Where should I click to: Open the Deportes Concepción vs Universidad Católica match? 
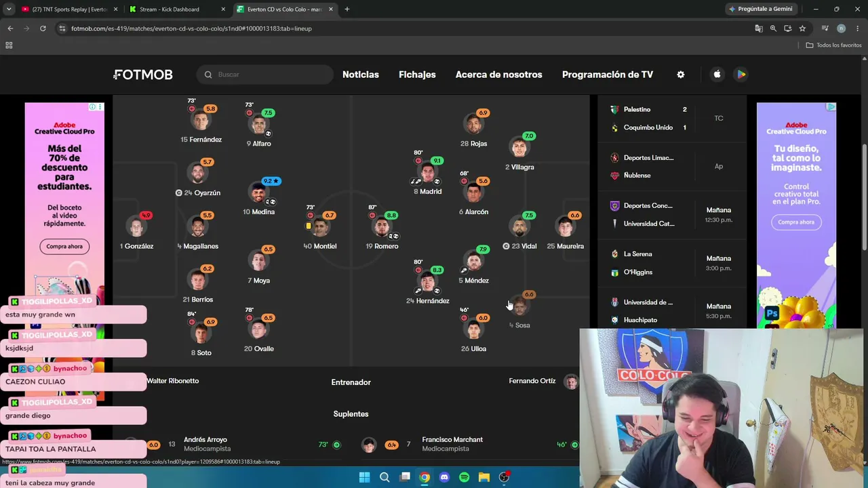[671, 215]
